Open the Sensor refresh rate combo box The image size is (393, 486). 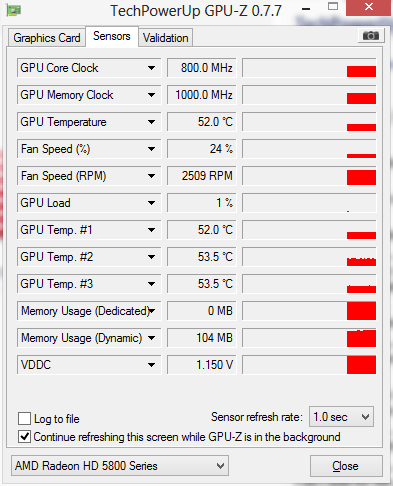point(341,417)
